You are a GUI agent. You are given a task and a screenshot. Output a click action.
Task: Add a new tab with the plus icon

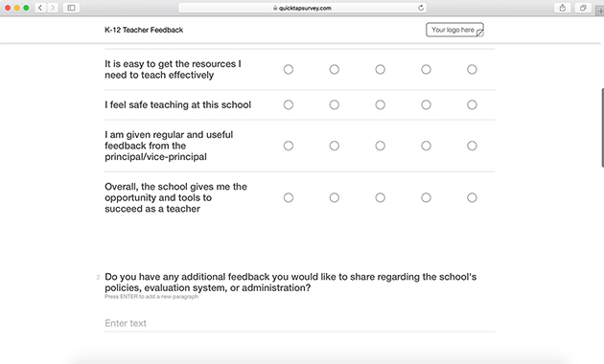click(600, 11)
